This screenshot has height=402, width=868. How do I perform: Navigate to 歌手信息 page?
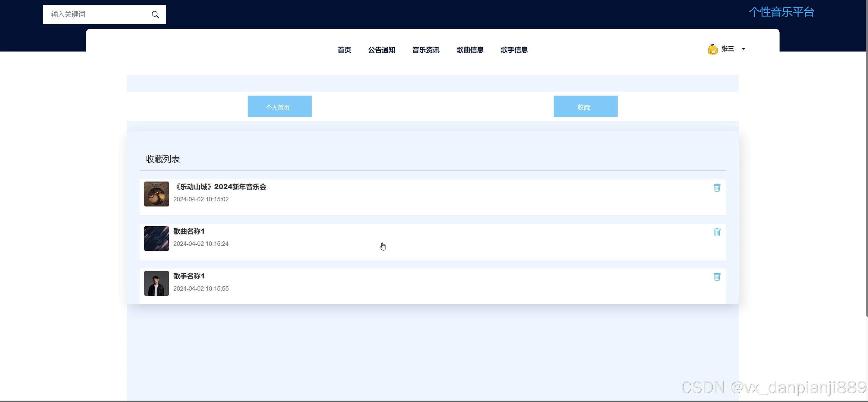tap(514, 50)
